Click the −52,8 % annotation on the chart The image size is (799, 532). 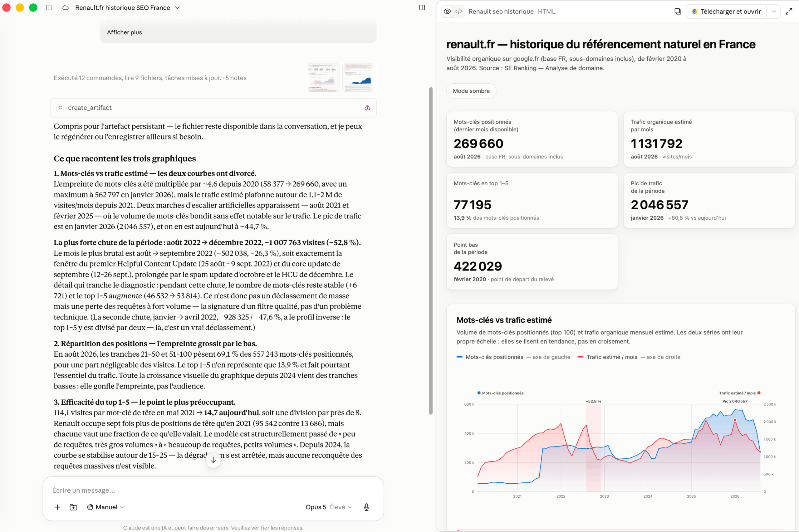[593, 401]
